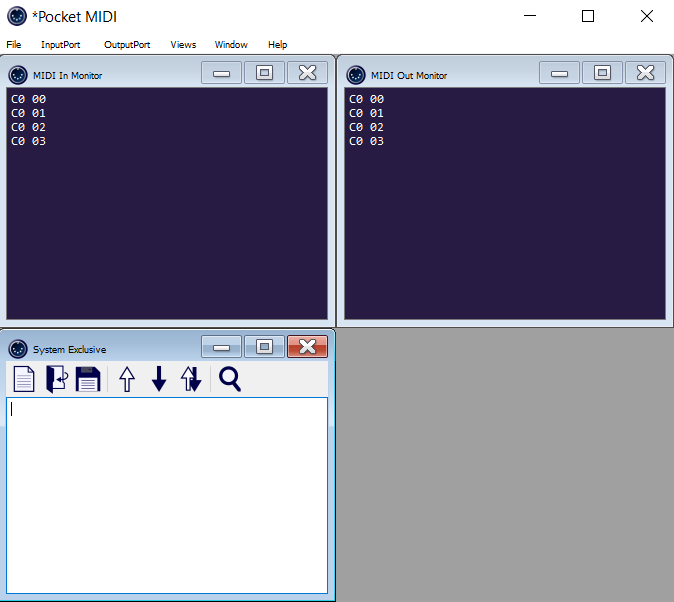Open the OutputPort menu
Image resolution: width=674 pixels, height=602 pixels.
[127, 45]
